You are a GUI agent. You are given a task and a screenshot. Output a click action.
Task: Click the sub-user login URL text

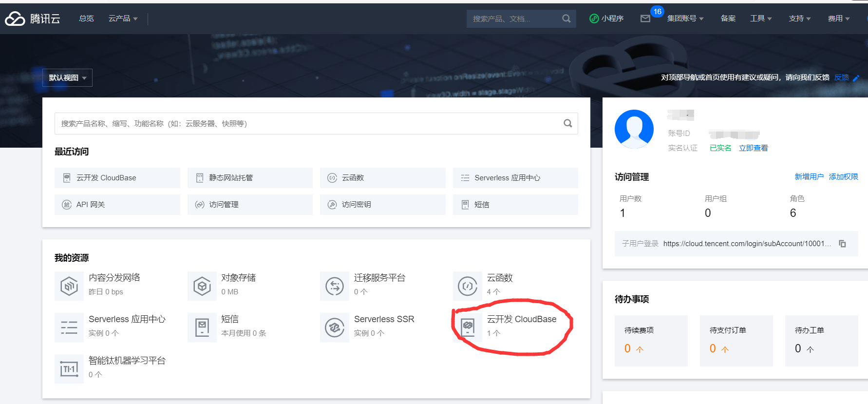747,244
